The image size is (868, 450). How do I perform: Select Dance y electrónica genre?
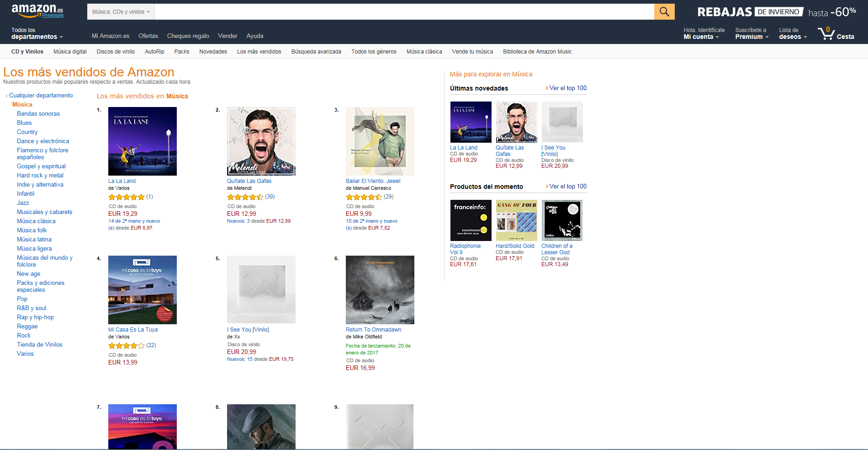(x=43, y=141)
